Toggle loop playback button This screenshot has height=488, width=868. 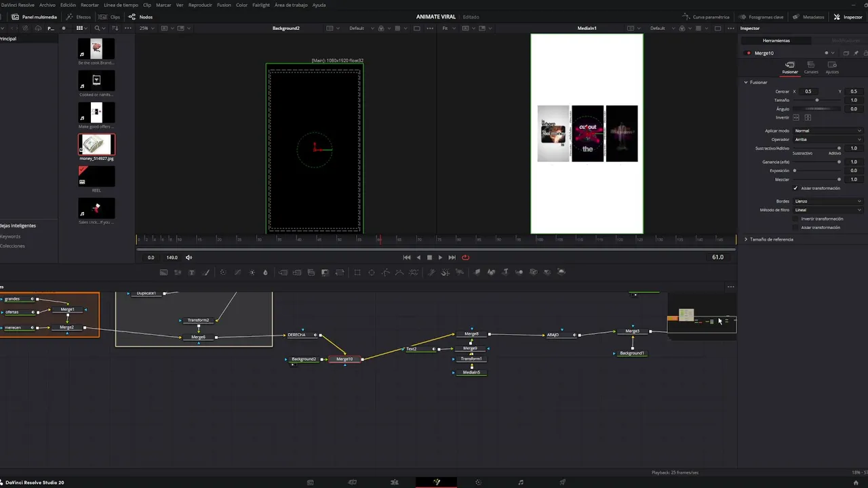(x=465, y=258)
